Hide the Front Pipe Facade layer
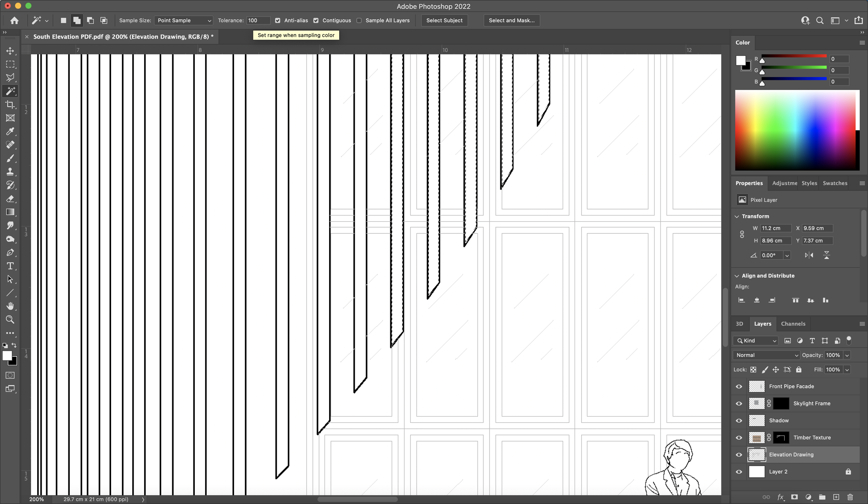Screen dimensions: 868x504 click(x=738, y=386)
